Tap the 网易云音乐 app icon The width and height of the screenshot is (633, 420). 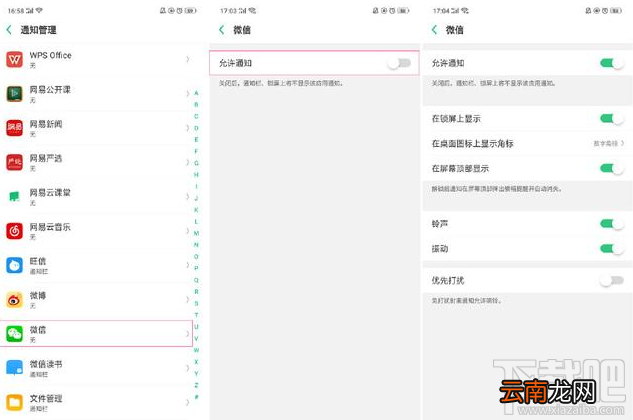coord(15,231)
